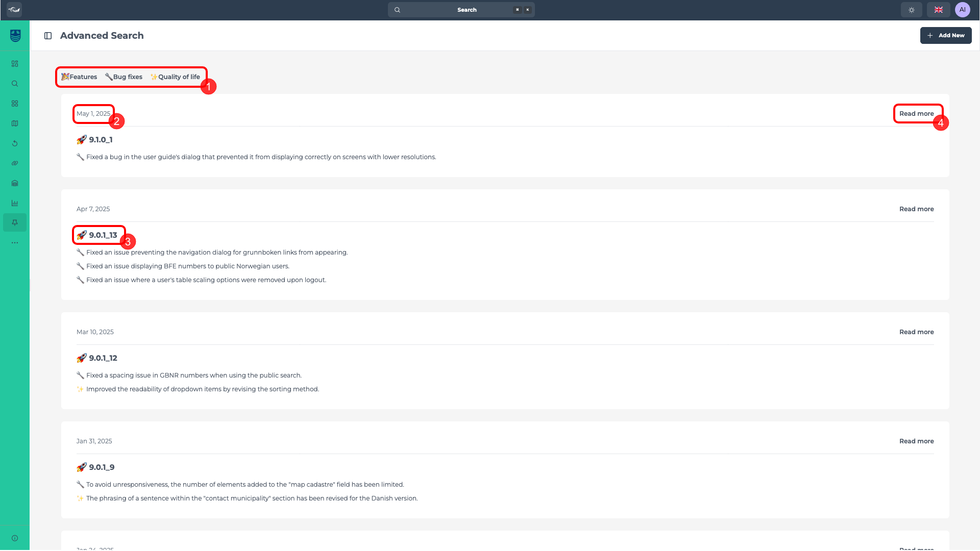Open the language flag dropdown

(x=938, y=10)
